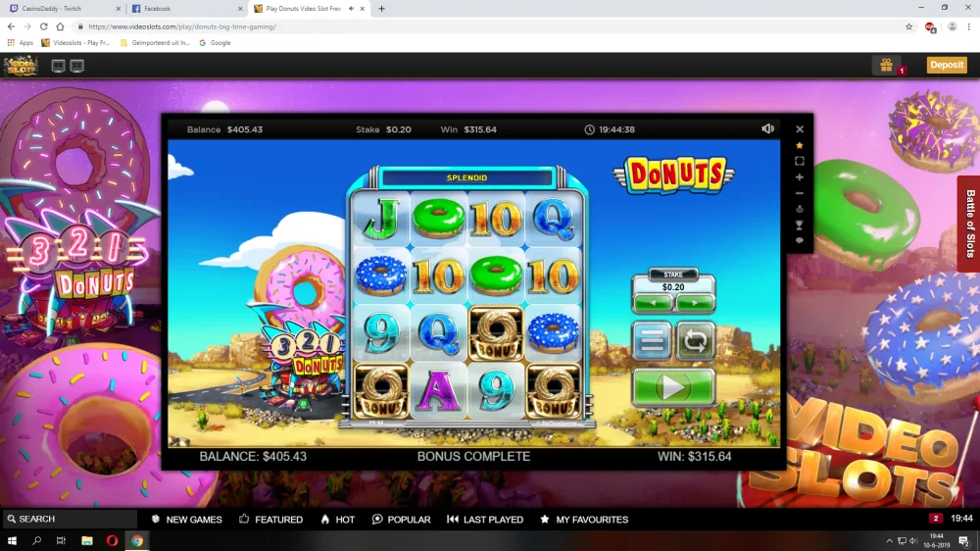
Task: Open the Chrome profile avatar
Action: click(x=952, y=26)
